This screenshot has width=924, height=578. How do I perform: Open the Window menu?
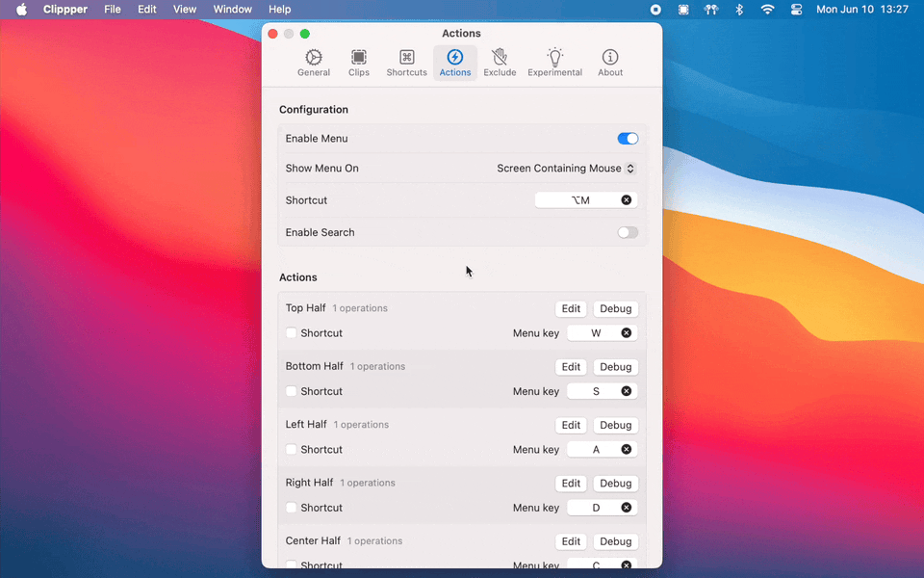232,10
